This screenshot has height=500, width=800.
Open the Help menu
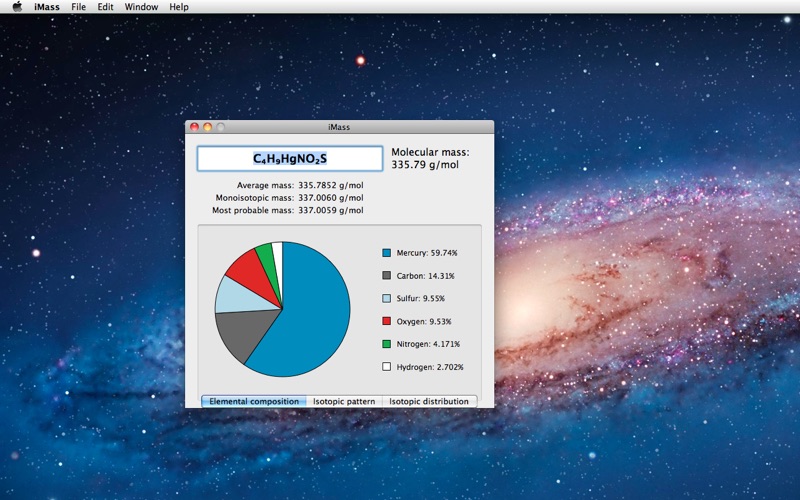[x=178, y=7]
